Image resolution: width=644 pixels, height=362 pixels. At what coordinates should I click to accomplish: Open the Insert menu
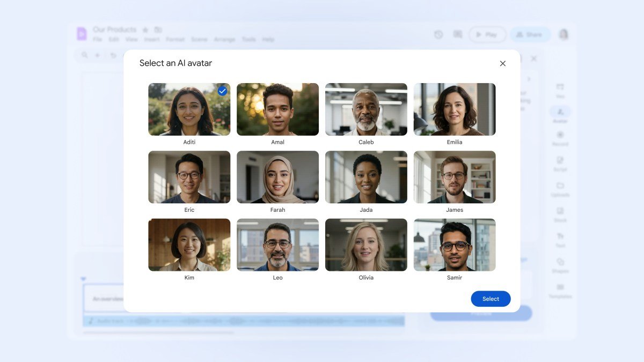pyautogui.click(x=152, y=39)
